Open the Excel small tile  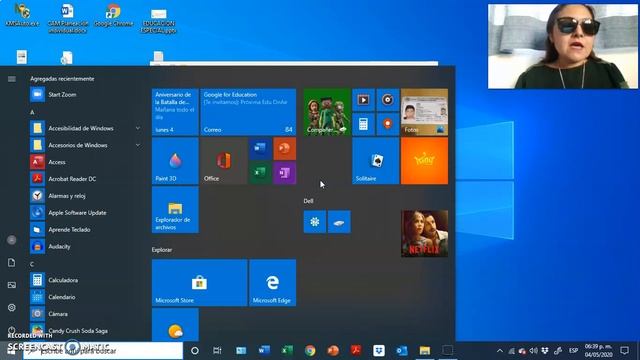tap(260, 173)
